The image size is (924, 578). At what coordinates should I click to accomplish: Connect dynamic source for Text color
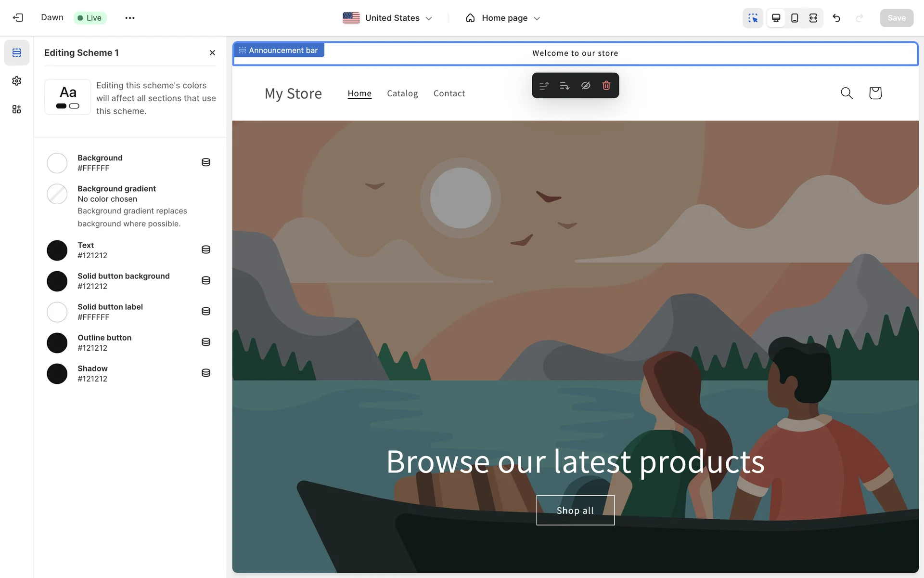tap(206, 250)
